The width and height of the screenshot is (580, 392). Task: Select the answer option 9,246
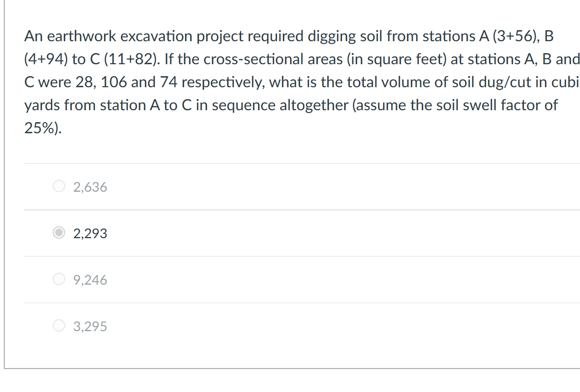[x=89, y=280]
